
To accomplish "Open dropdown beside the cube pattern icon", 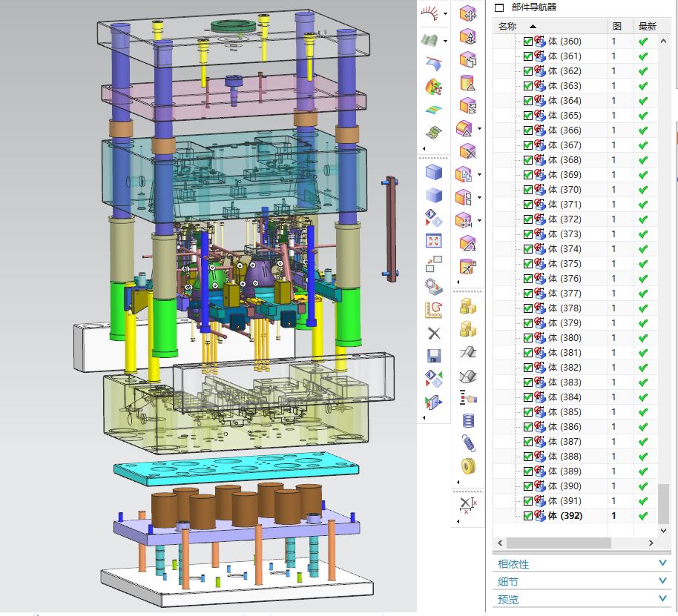I will click(479, 197).
